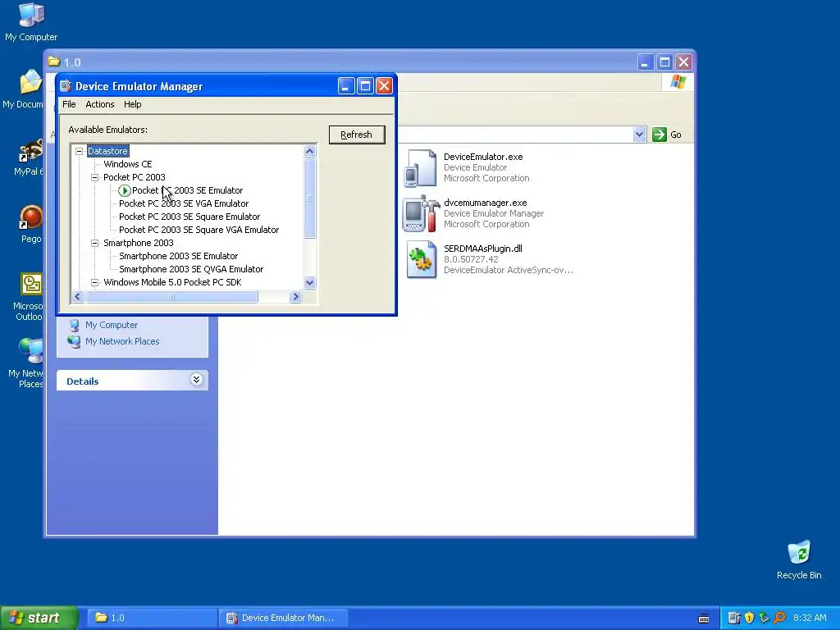Click the orange magnifier tray icon
The height and width of the screenshot is (630, 840).
coord(779,618)
